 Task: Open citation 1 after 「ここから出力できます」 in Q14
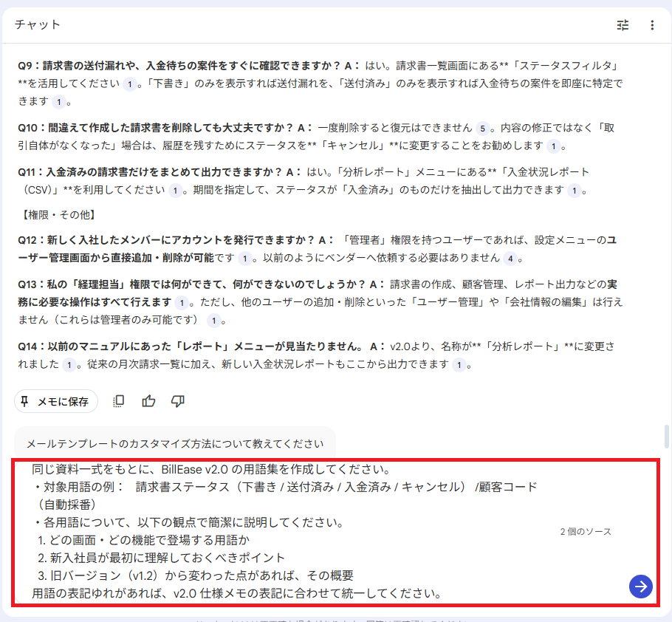point(459,365)
